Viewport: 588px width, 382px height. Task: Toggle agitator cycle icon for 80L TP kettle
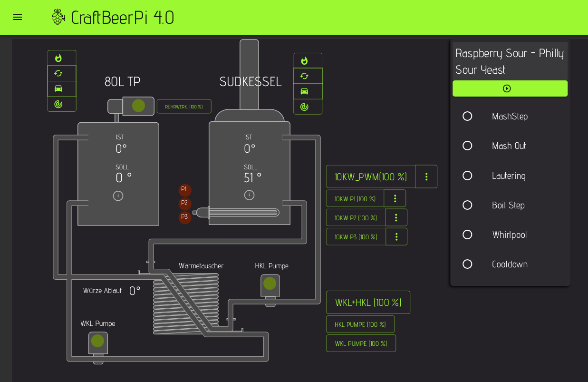(x=58, y=73)
